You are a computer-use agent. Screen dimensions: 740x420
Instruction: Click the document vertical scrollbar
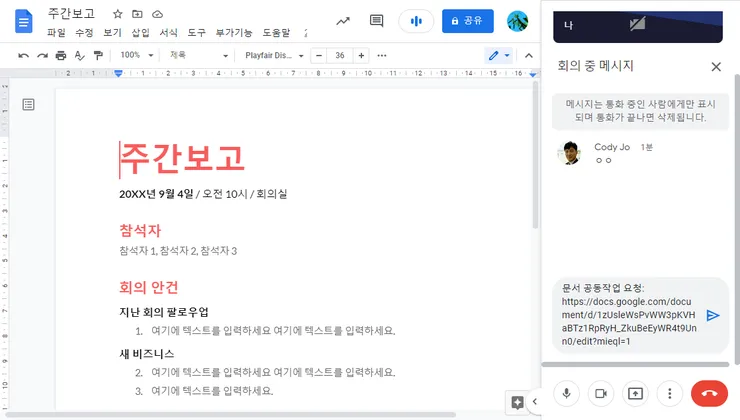(535, 156)
